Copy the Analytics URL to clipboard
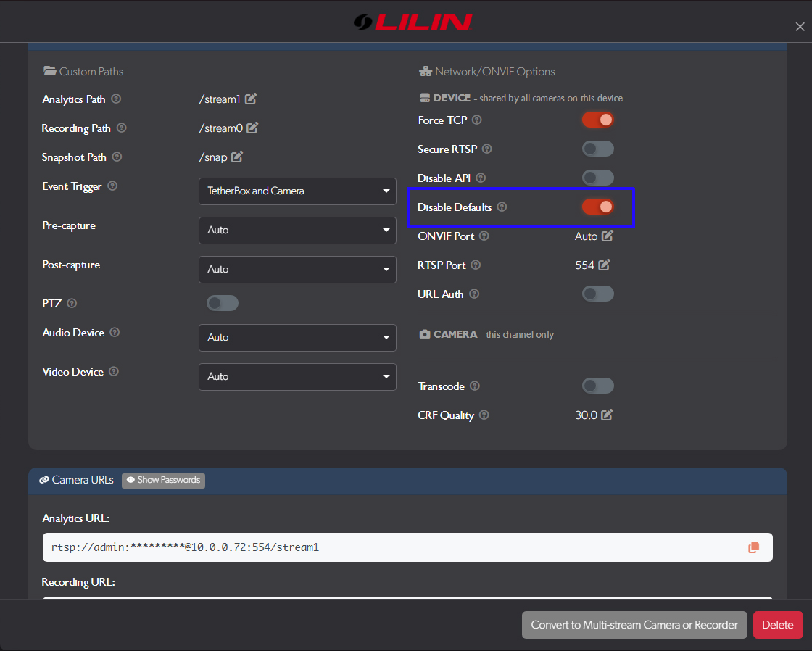This screenshot has height=651, width=812. coord(753,547)
